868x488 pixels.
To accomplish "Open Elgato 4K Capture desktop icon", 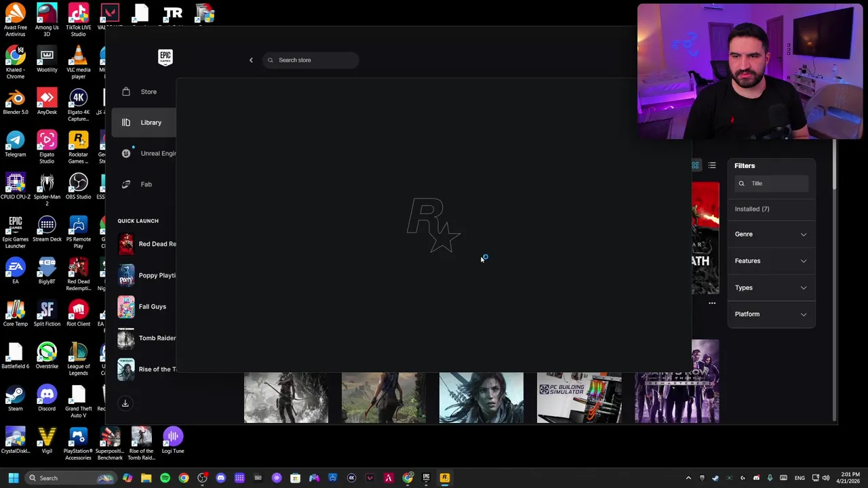I will click(x=78, y=106).
